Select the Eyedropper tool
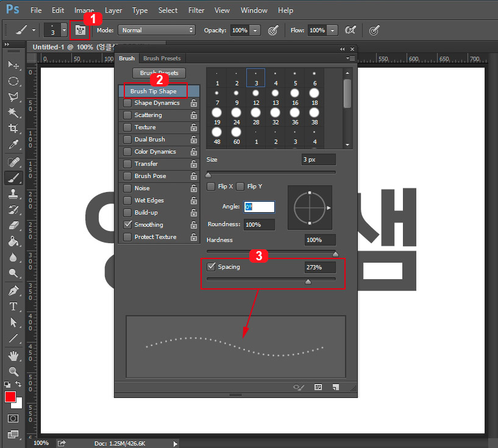Image resolution: width=498 pixels, height=448 pixels. click(x=13, y=144)
